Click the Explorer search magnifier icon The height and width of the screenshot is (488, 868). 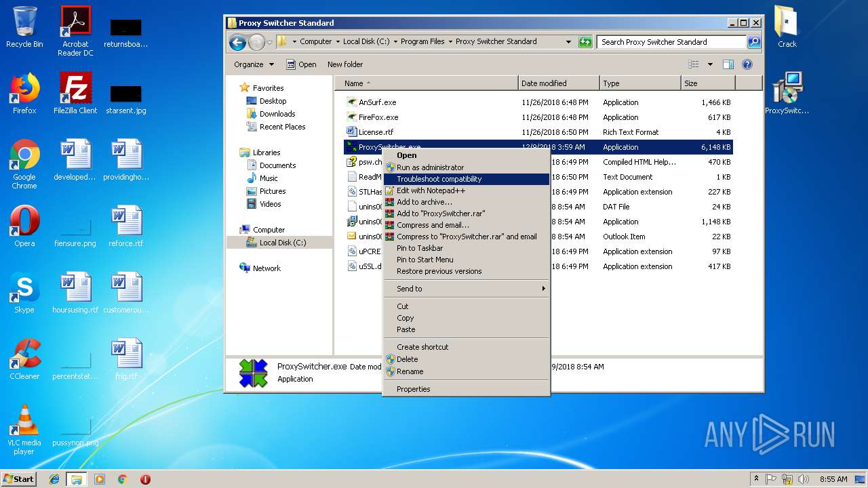[x=754, y=42]
